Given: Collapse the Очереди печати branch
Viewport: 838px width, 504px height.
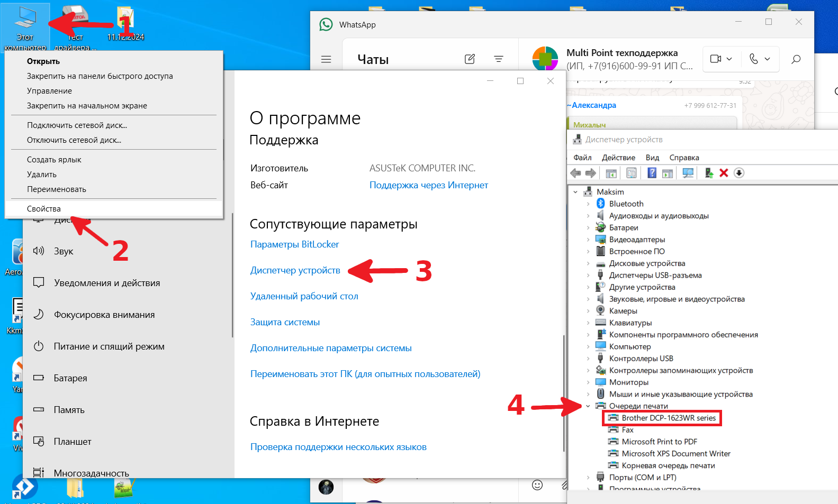Looking at the screenshot, I should pos(588,406).
